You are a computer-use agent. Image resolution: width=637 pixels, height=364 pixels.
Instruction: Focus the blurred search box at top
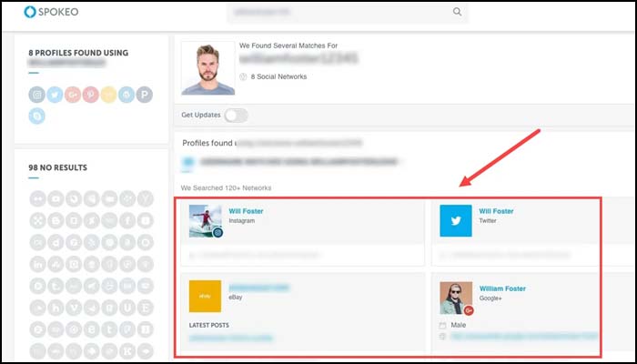348,12
